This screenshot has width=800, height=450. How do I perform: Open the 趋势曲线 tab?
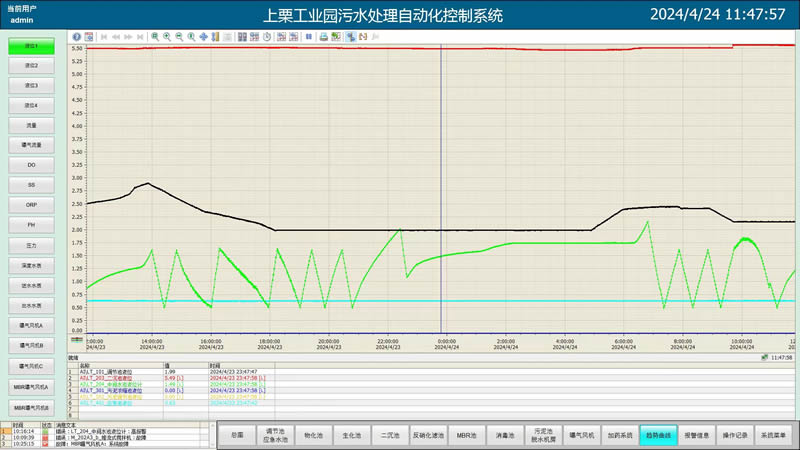(659, 435)
